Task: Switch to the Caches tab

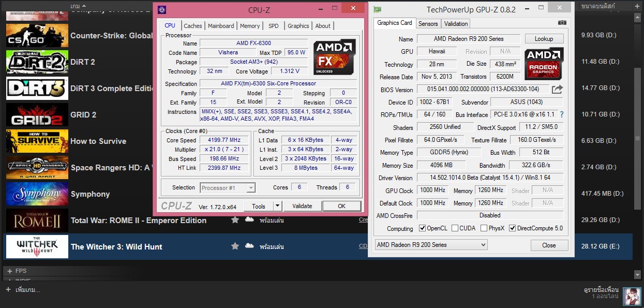Action: [193, 26]
